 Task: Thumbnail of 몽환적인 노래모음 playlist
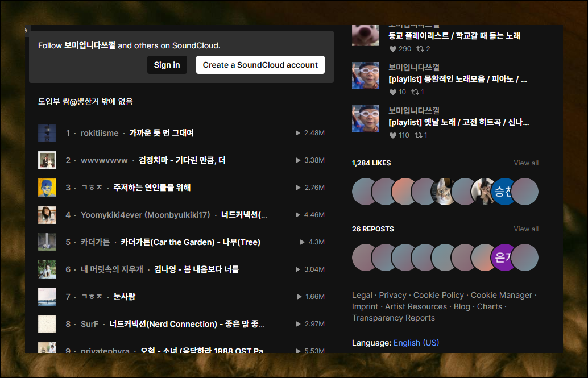(366, 76)
